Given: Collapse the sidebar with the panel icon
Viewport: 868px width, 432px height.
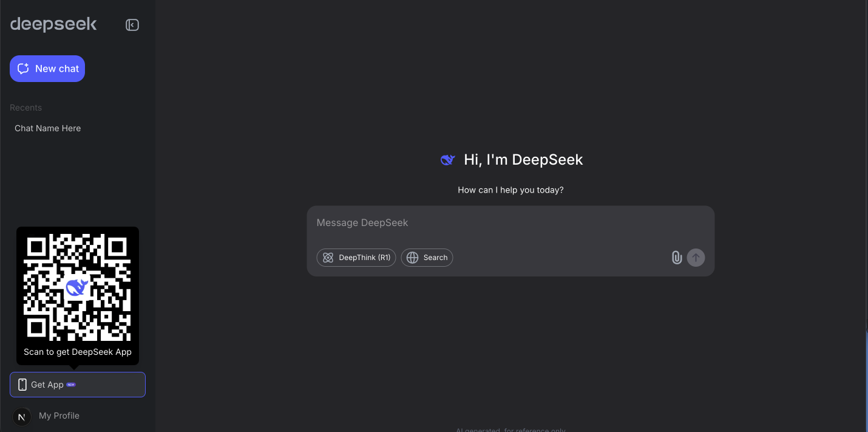Looking at the screenshot, I should 132,25.
